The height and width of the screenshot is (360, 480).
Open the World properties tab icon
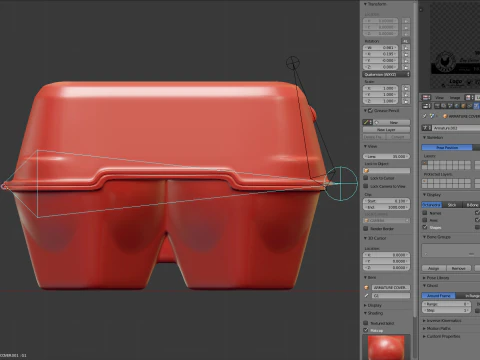(x=456, y=106)
